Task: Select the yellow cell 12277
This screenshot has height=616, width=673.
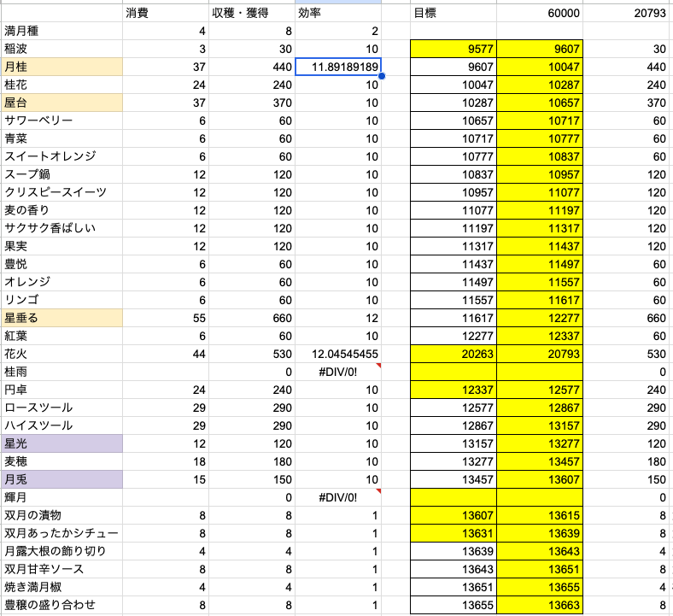Action: pos(540,318)
